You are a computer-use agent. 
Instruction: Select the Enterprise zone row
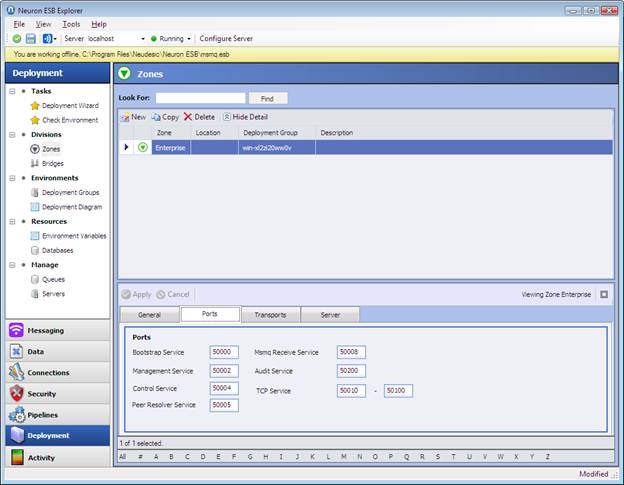pyautogui.click(x=365, y=148)
